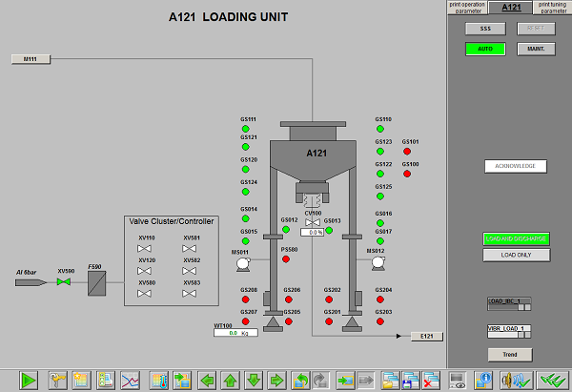The height and width of the screenshot is (392, 572).
Task: Open the report printout icon
Action: coord(106,381)
